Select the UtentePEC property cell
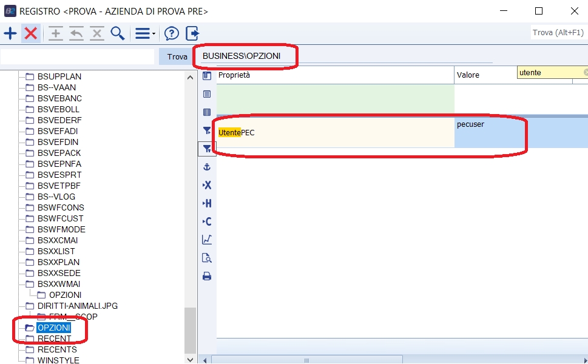This screenshot has width=588, height=364. click(x=335, y=133)
